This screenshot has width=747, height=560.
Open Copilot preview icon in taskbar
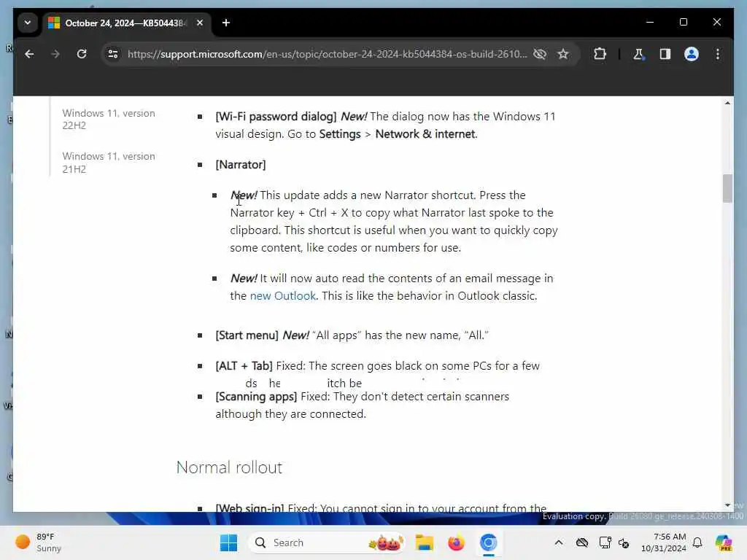[724, 542]
